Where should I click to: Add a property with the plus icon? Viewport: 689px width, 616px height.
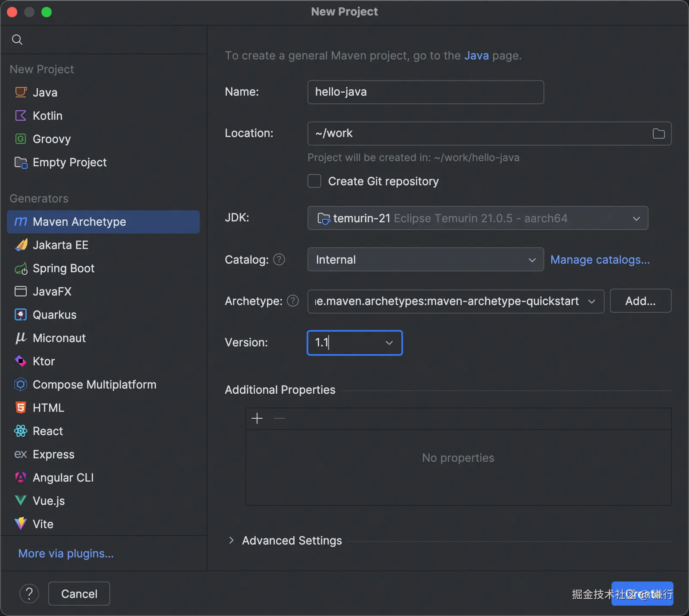[x=257, y=418]
